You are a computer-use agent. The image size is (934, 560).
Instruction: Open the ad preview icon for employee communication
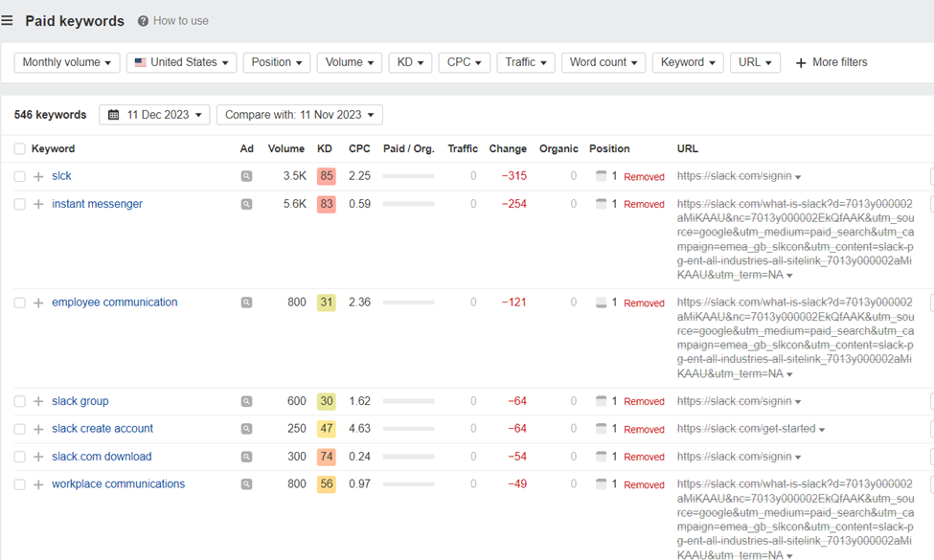tap(246, 302)
